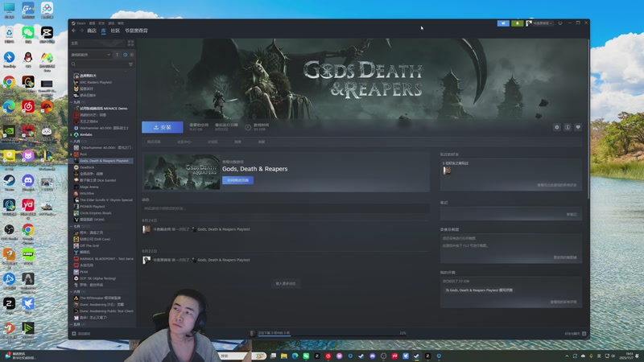
Task: Select Aimlabs in library list
Action: tap(86, 134)
